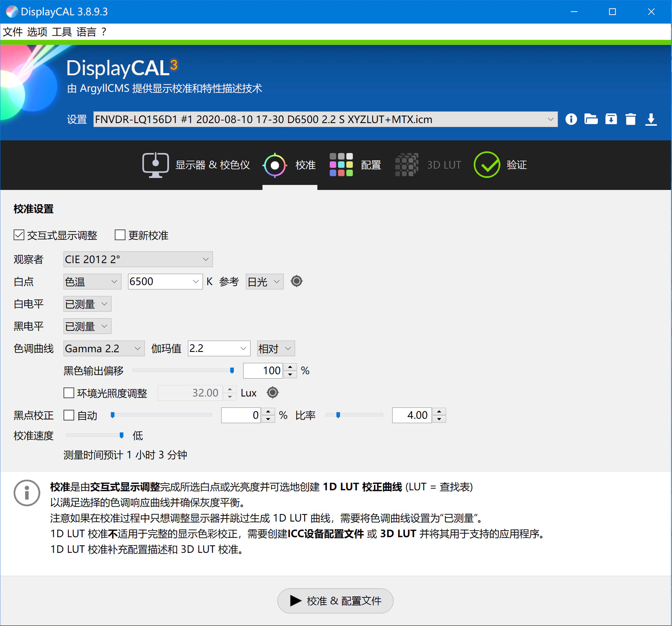This screenshot has height=626, width=672.
Task: Click the calibration color ring icon
Action: [275, 165]
